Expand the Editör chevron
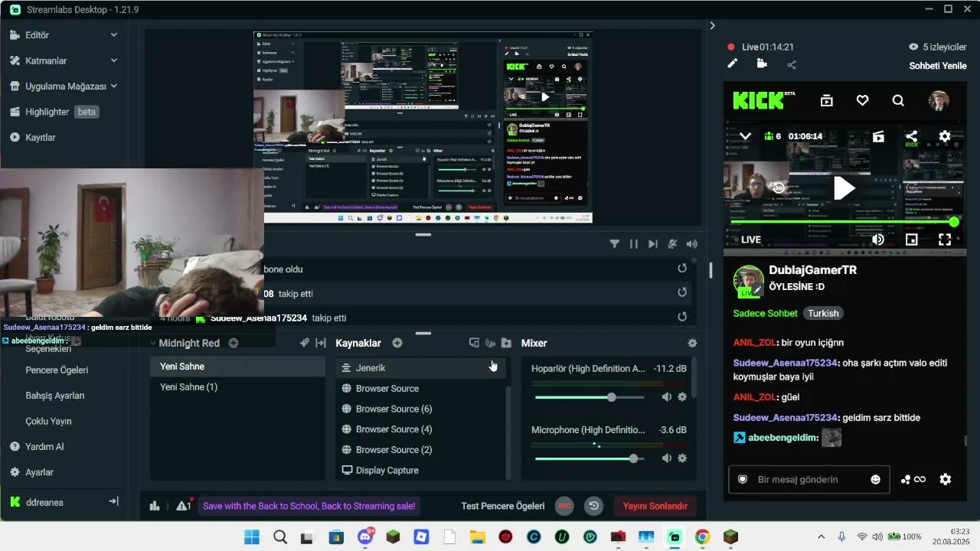 coord(114,35)
